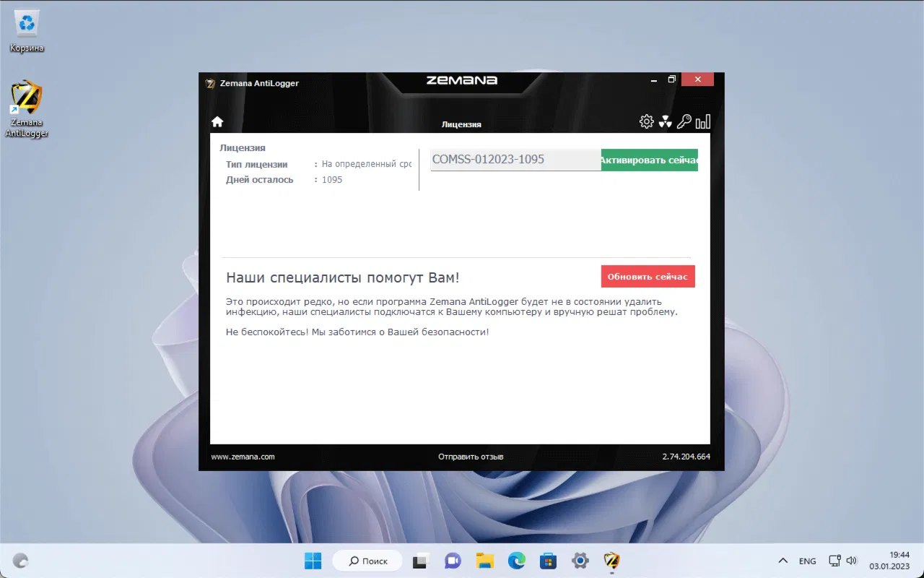The height and width of the screenshot is (578, 924).
Task: Click the Наши специалисты помогут Вам! heading
Action: [343, 277]
